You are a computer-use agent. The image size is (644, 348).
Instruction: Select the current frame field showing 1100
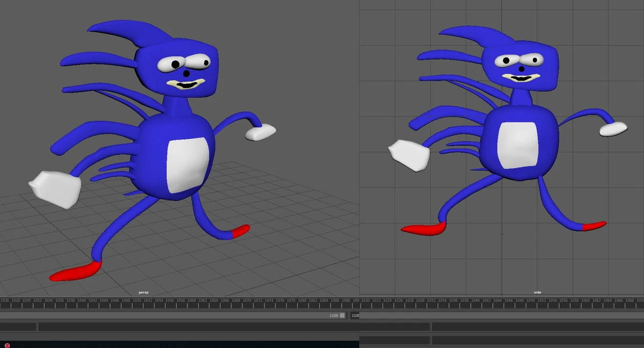click(x=333, y=315)
